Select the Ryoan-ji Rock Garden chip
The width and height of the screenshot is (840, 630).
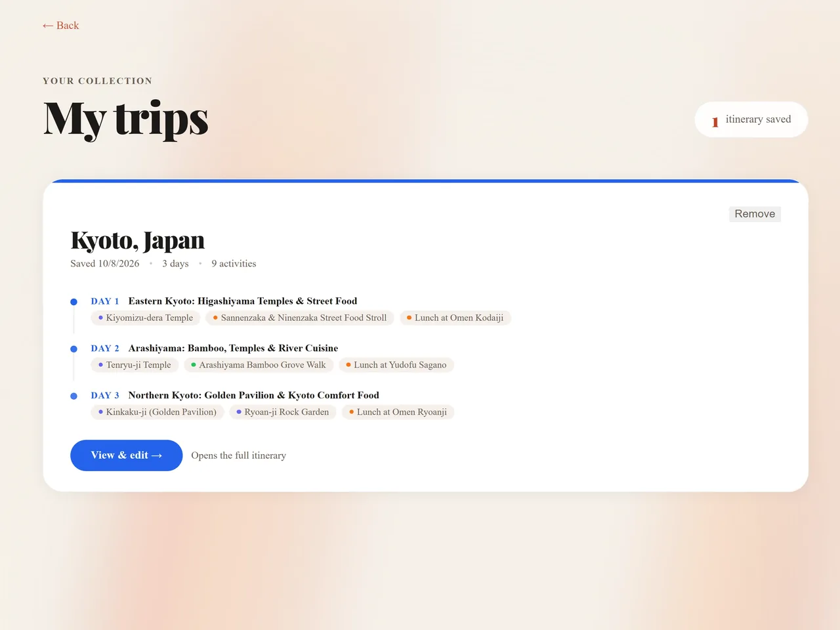pyautogui.click(x=283, y=412)
